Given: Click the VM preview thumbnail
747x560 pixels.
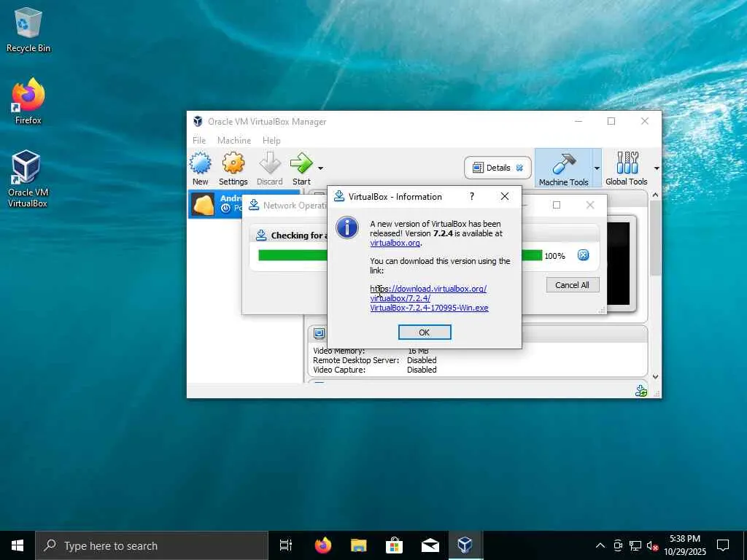Looking at the screenshot, I should click(618, 262).
